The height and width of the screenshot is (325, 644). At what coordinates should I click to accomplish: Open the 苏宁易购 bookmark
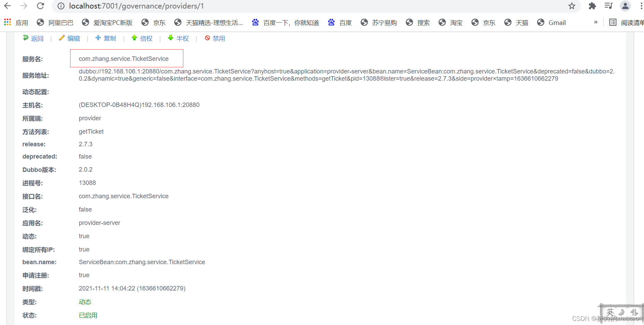pyautogui.click(x=379, y=23)
